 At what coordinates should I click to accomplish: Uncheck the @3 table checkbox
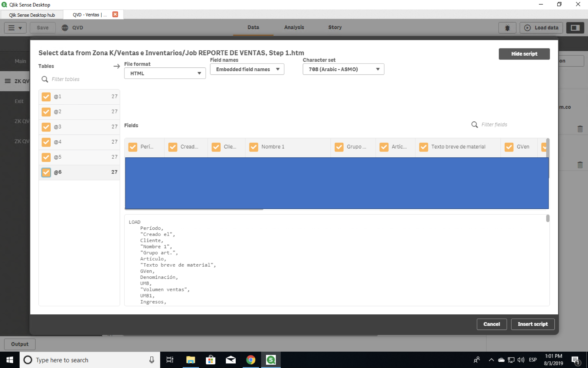(x=46, y=127)
